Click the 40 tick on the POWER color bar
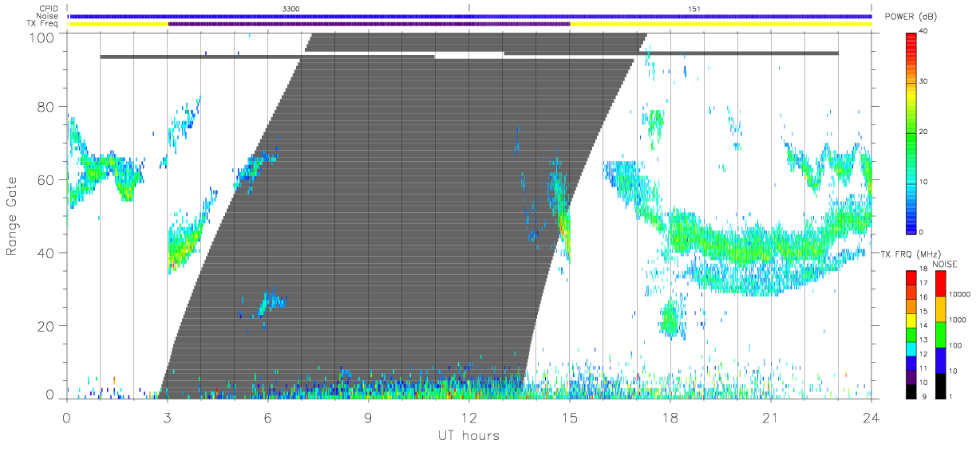Screen dimensions: 980x452 (923, 32)
